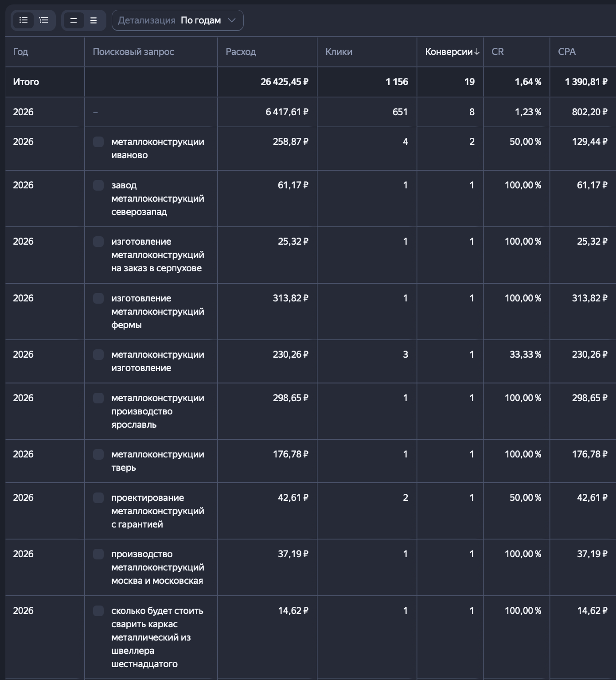Sort by the CR column header
Viewport: 616px width, 680px height.
coord(498,52)
